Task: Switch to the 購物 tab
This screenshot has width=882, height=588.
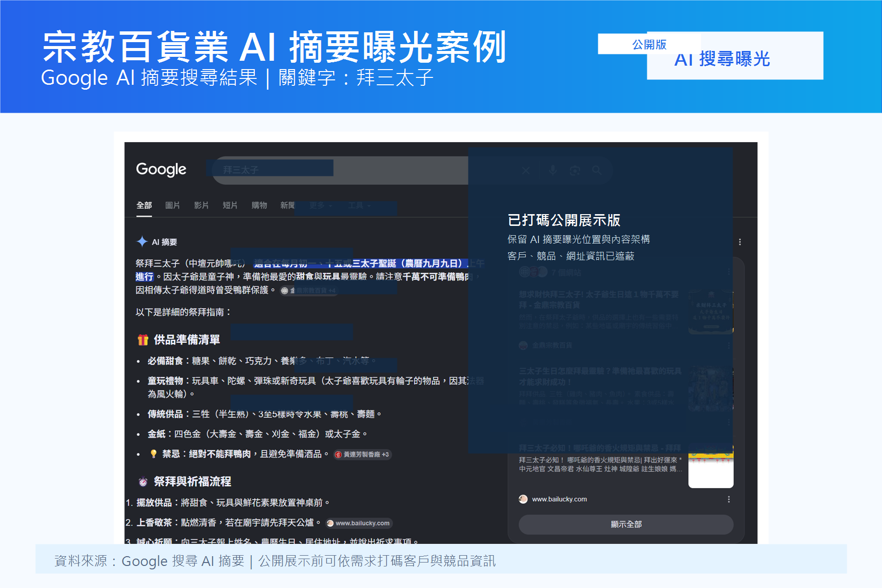Action: pos(259,205)
